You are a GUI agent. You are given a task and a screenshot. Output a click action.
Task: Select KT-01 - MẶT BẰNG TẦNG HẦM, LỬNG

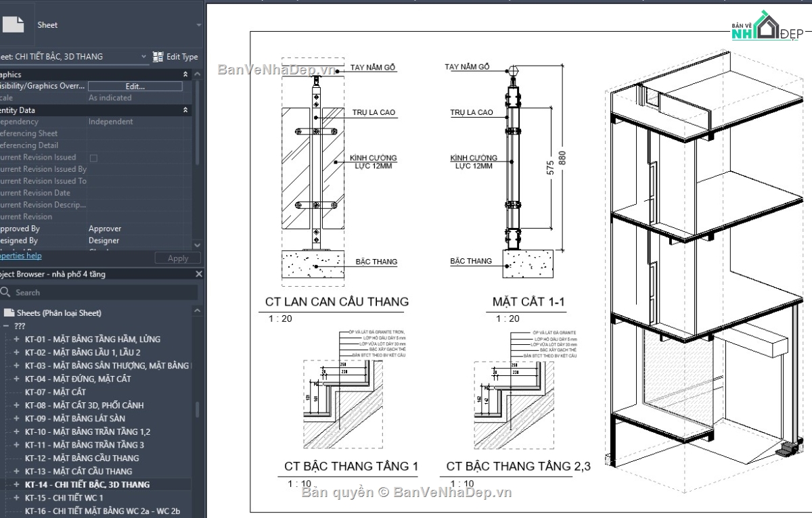pyautogui.click(x=93, y=339)
